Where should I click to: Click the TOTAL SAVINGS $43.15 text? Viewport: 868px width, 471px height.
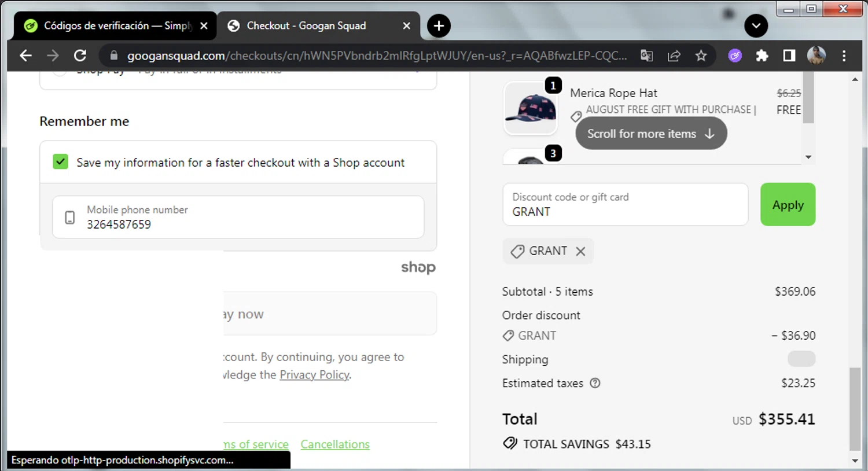587,444
